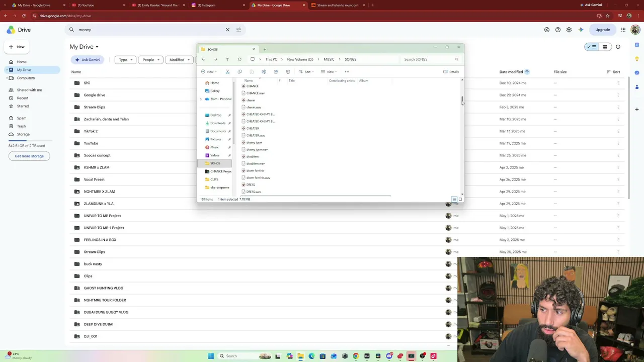
Task: Open CLIPS folder in Explorer sidebar
Action: (x=214, y=179)
